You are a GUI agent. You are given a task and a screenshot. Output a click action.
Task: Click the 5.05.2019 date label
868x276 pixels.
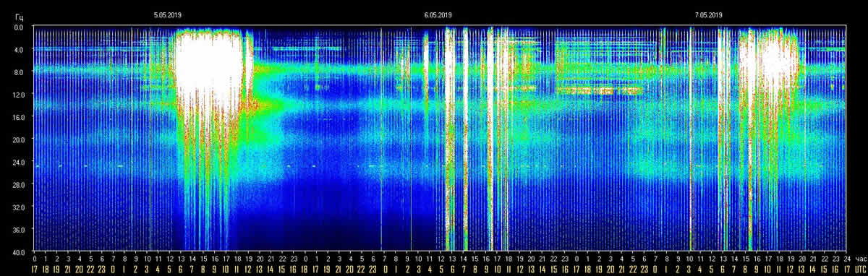click(x=167, y=14)
